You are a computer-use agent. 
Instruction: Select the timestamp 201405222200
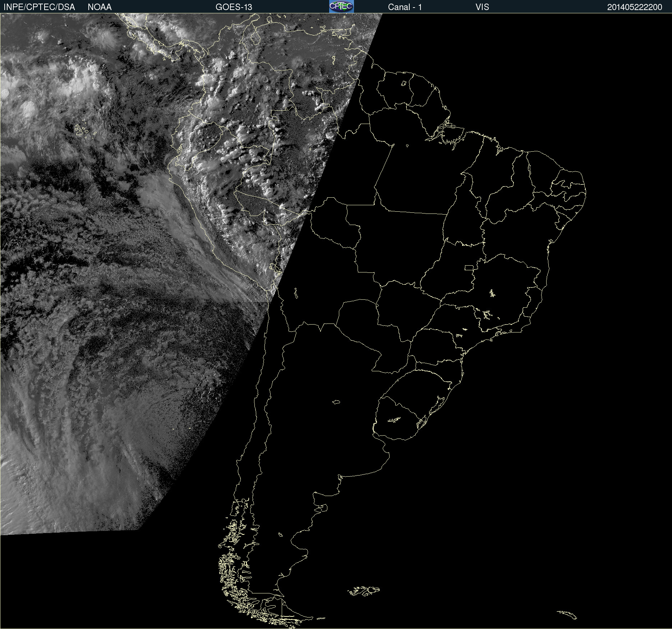pyautogui.click(x=635, y=7)
